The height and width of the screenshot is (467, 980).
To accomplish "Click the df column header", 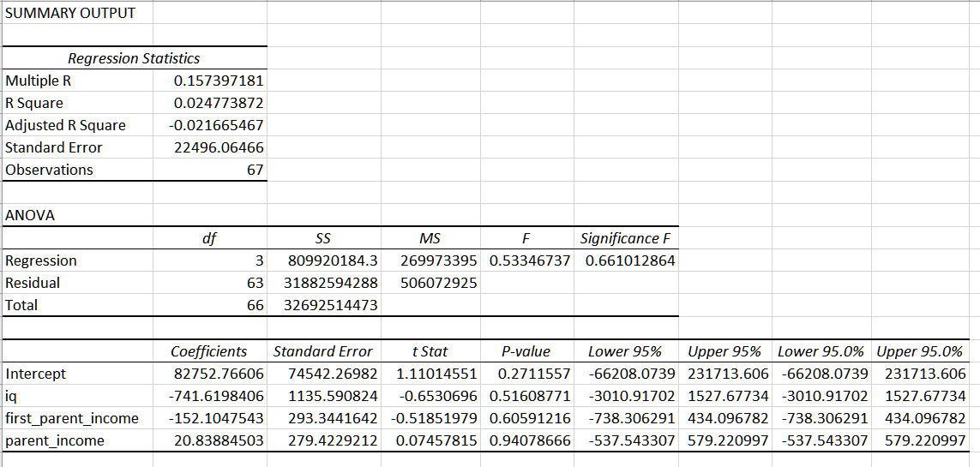I will (x=210, y=238).
